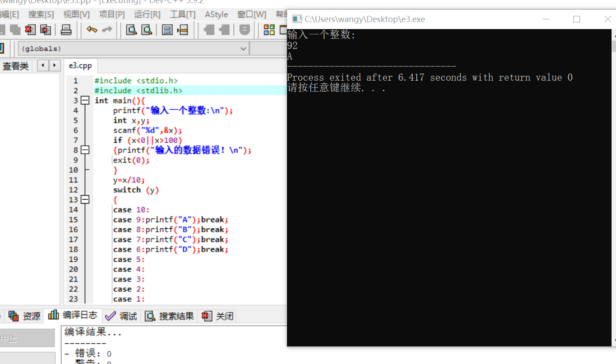Open the 窗口[W] menu
This screenshot has height=364, width=616.
(x=252, y=15)
